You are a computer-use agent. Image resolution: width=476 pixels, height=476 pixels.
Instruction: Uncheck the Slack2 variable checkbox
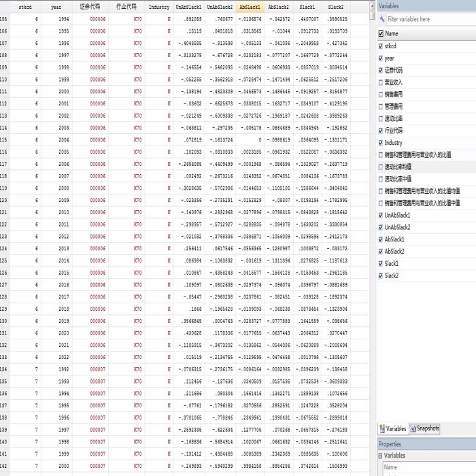pyautogui.click(x=381, y=275)
